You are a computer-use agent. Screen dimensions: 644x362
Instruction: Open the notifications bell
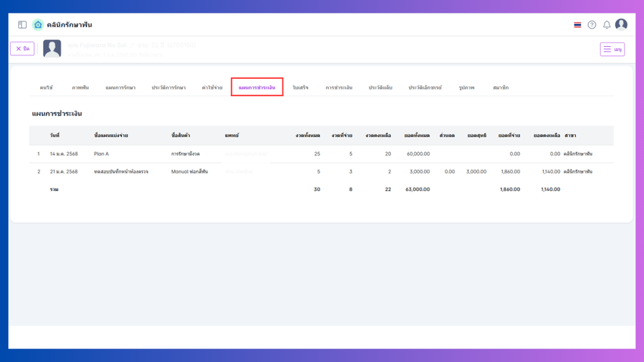pyautogui.click(x=607, y=25)
